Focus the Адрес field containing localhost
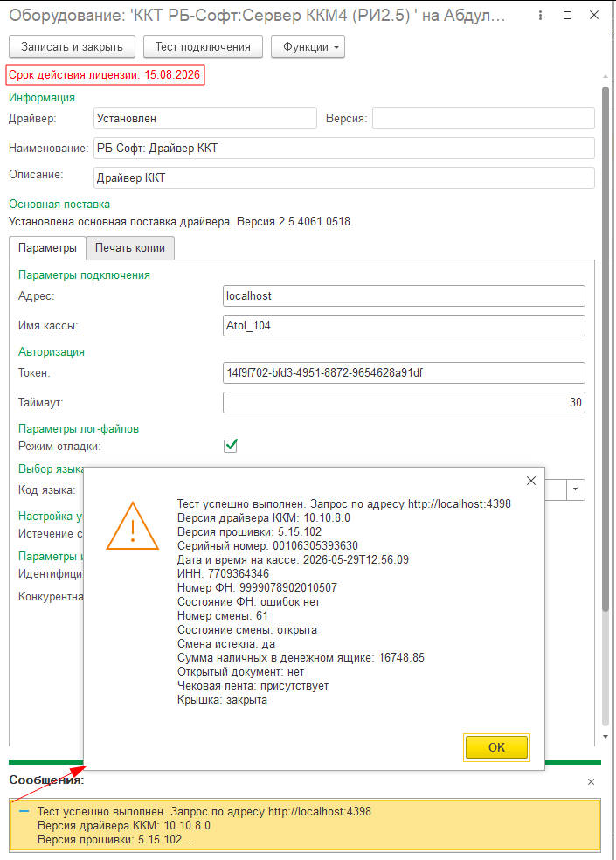The width and height of the screenshot is (616, 860). (404, 296)
